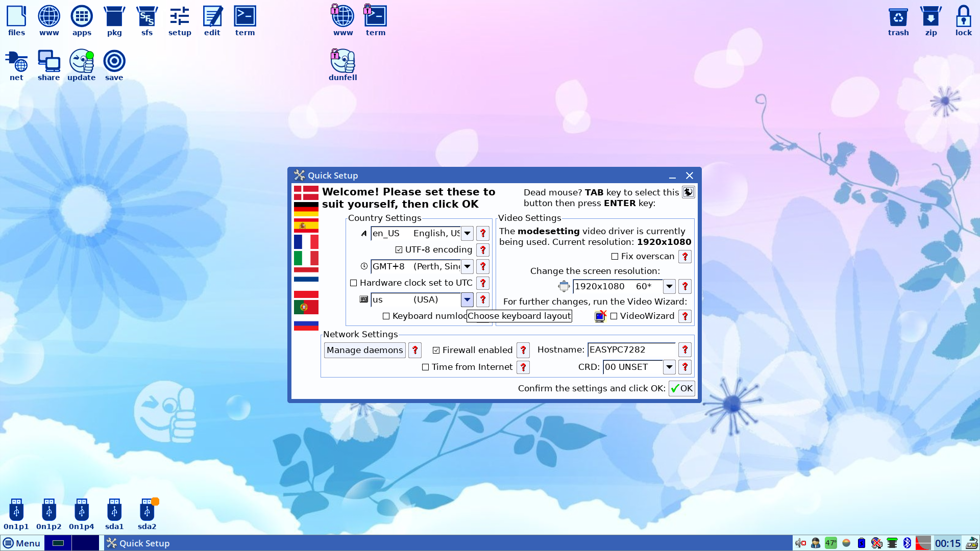980x551 pixels.
Task: Click the save session icon
Action: click(114, 65)
